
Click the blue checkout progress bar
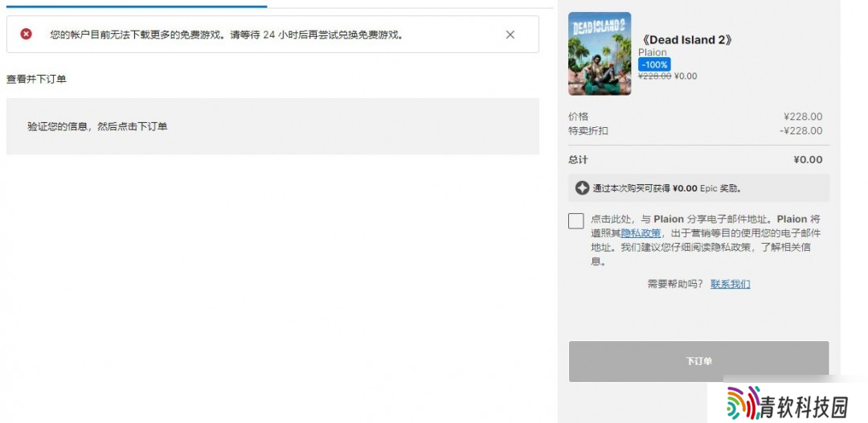136,6
